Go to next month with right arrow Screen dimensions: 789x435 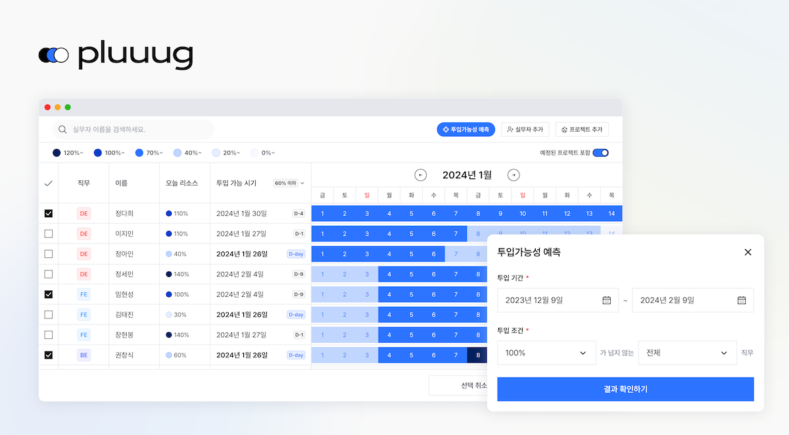pyautogui.click(x=513, y=175)
